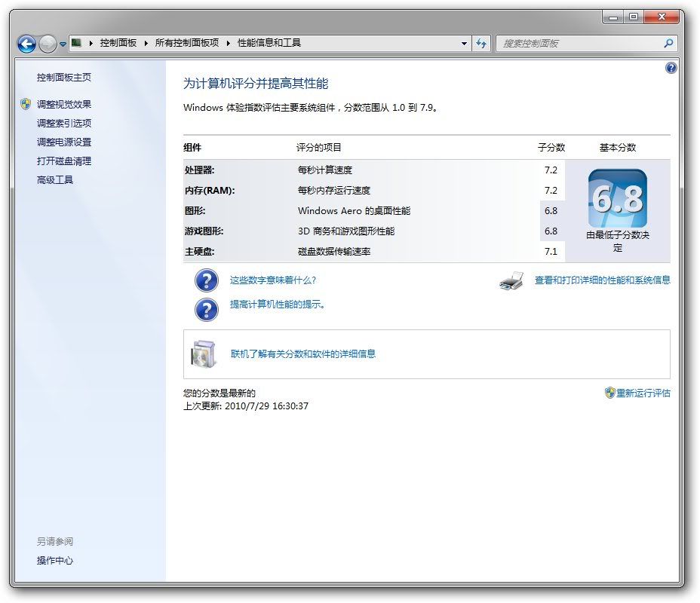Image resolution: width=700 pixels, height=603 pixels.
Task: Click the 游戏图形 row label
Action: [x=204, y=231]
